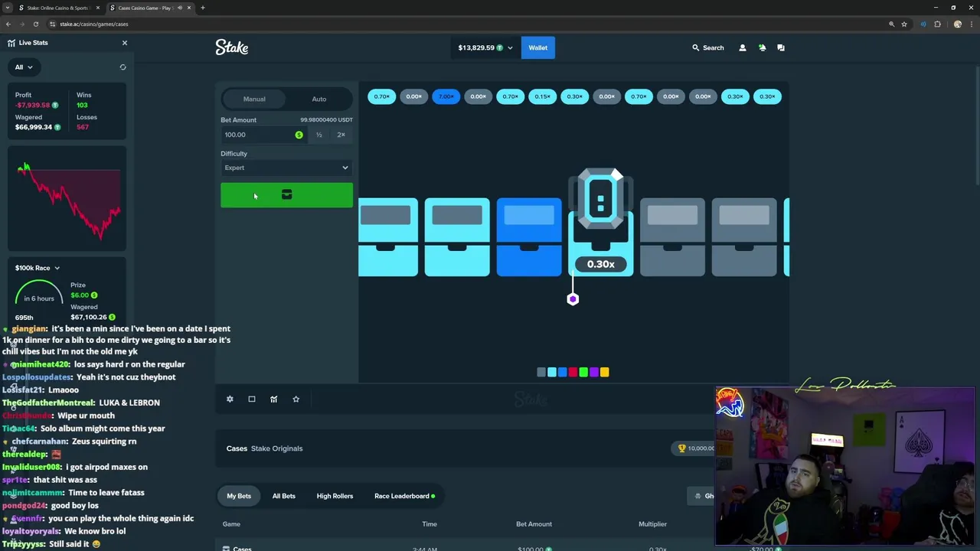Image resolution: width=980 pixels, height=551 pixels.
Task: Close the Live Stats panel
Action: 125,43
